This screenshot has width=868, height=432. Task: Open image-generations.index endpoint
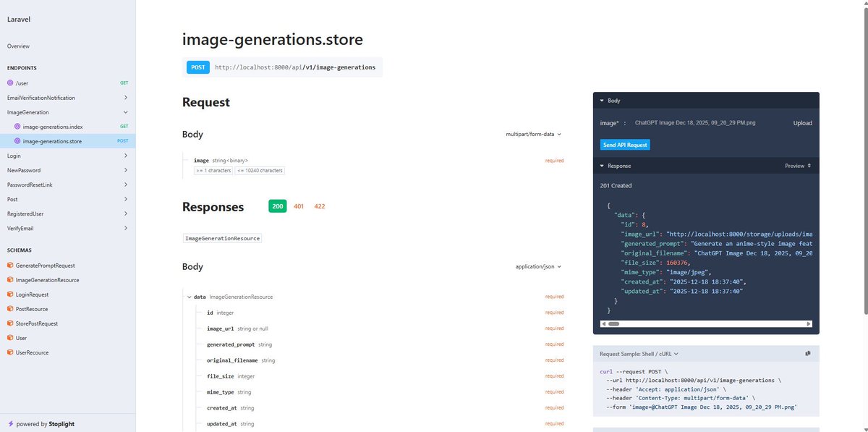coord(68,127)
